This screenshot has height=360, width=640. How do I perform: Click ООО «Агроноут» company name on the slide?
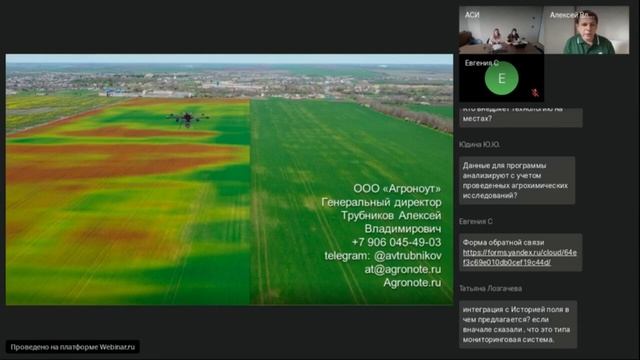coord(397,189)
